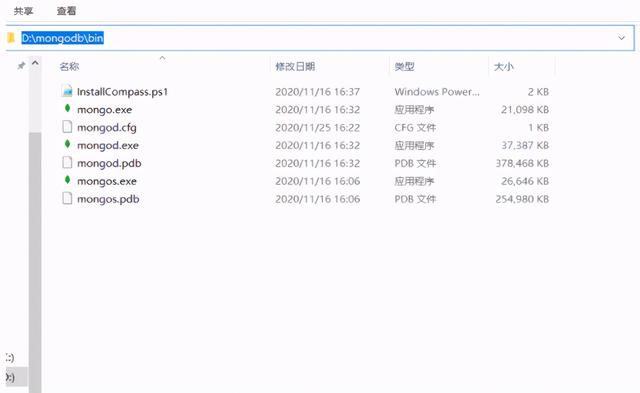
Task: Sort files by 类型 column header
Action: [x=404, y=66]
